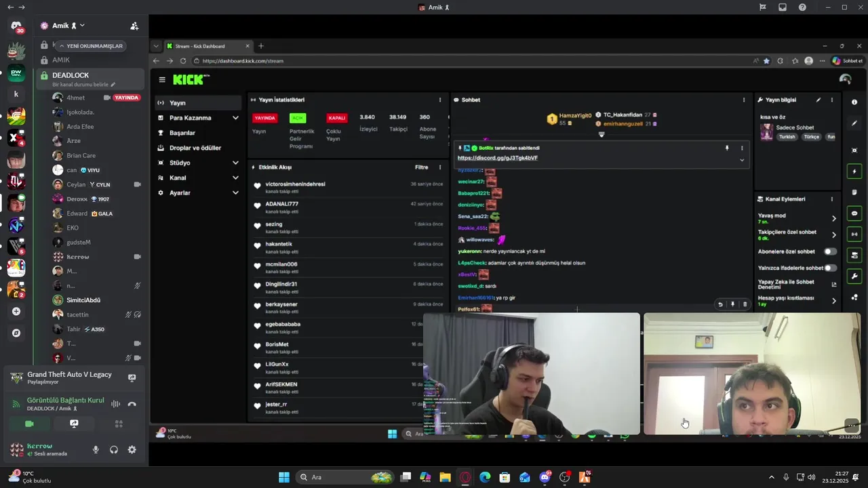Open Etkinlik Akışı Filtre
This screenshot has height=488, width=868.
pos(422,167)
